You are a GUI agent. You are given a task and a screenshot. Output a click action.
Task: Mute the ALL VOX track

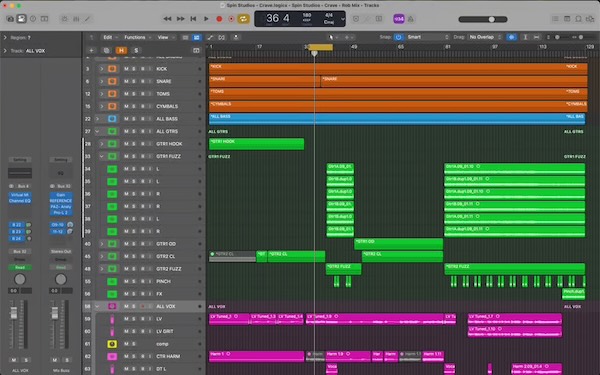point(126,307)
